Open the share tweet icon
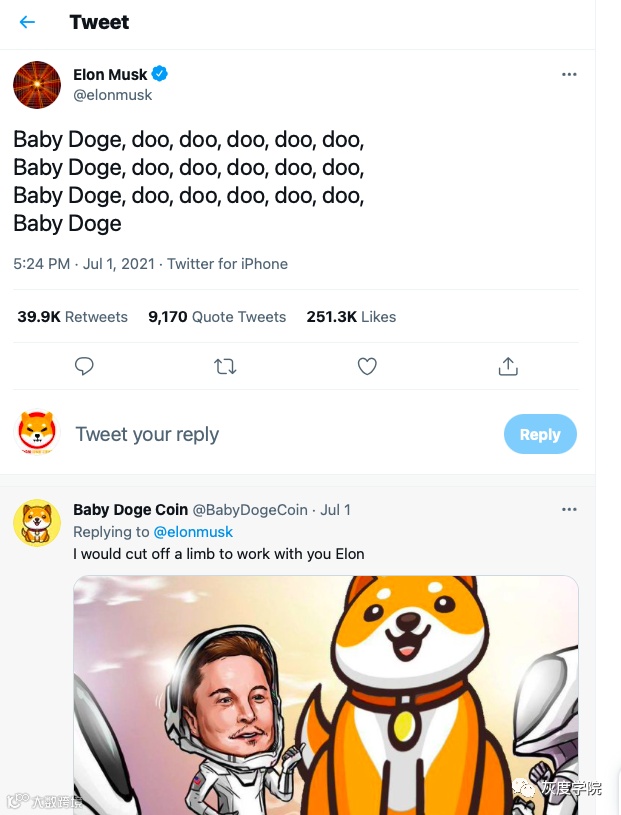This screenshot has height=815, width=621. (508, 367)
